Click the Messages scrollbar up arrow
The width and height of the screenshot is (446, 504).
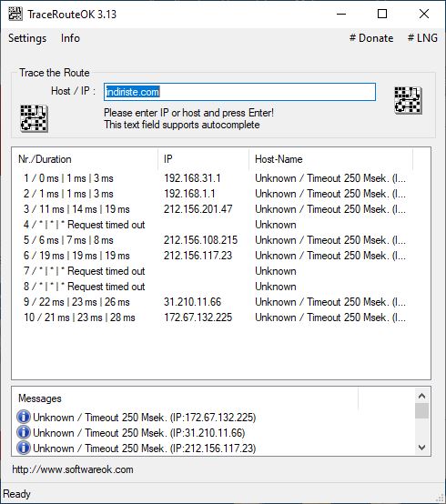422,396
